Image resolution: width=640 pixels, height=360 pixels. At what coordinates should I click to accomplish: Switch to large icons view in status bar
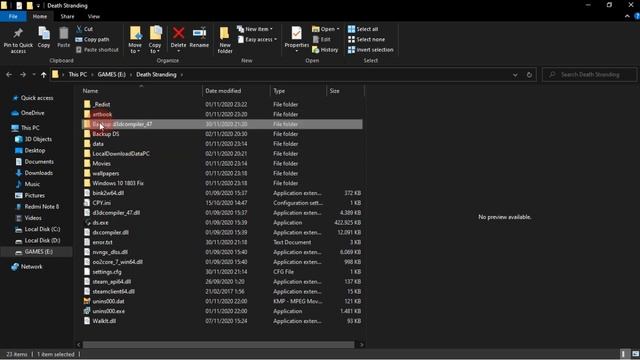[x=635, y=354]
